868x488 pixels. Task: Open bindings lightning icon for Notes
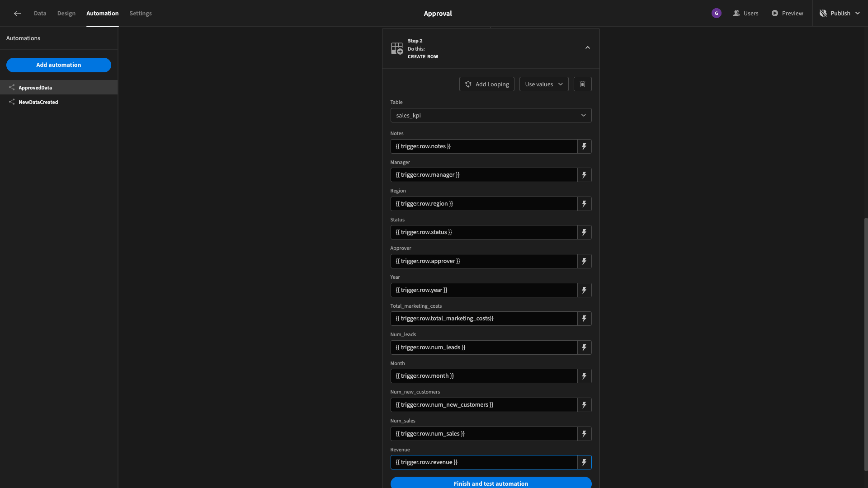584,146
